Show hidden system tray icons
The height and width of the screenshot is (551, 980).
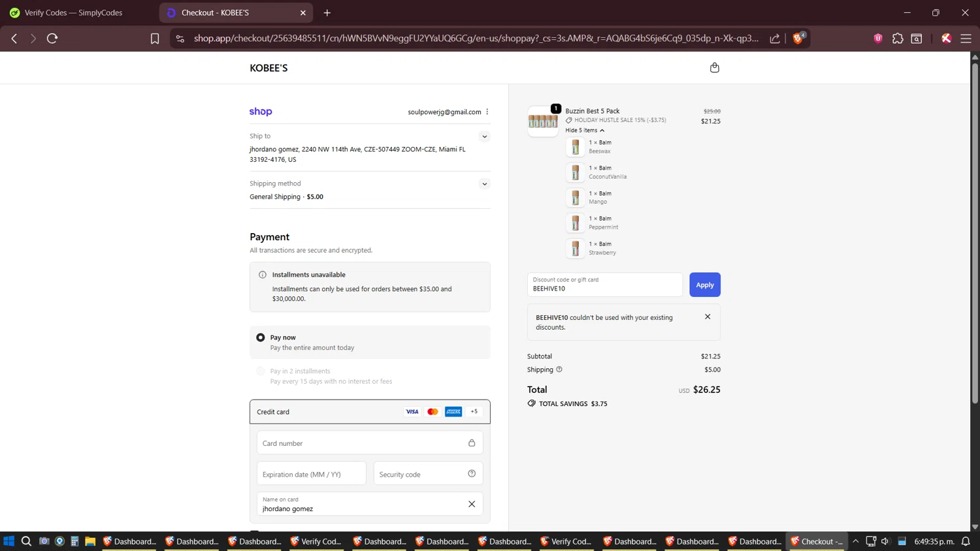point(856,541)
